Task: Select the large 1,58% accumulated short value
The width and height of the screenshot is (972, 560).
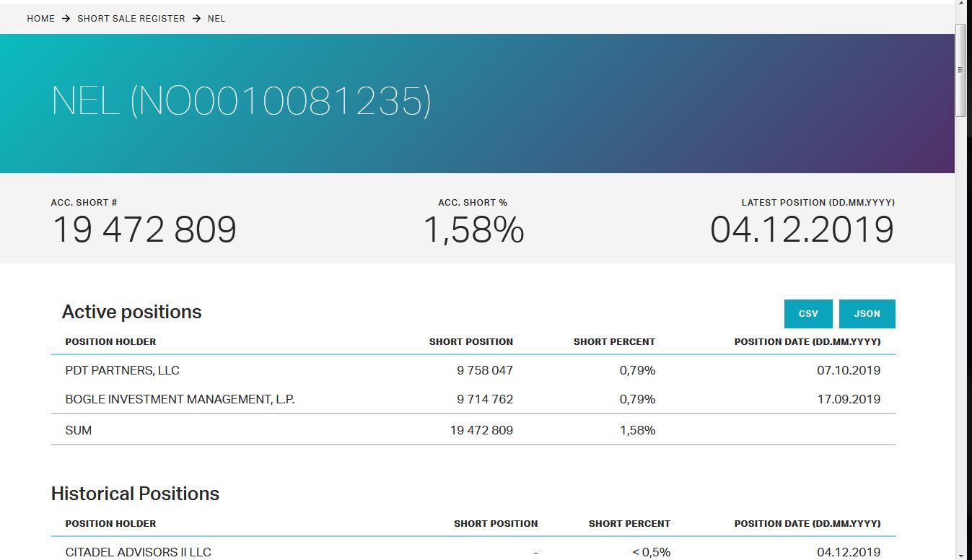Action: pyautogui.click(x=473, y=229)
